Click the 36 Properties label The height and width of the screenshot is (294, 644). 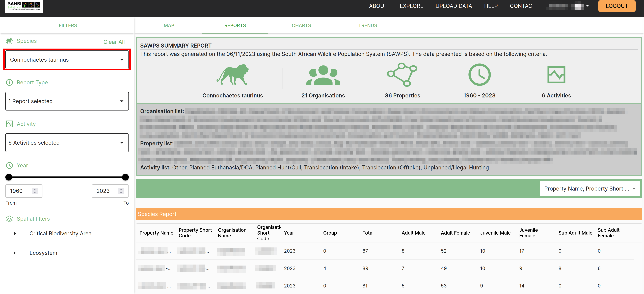(402, 96)
